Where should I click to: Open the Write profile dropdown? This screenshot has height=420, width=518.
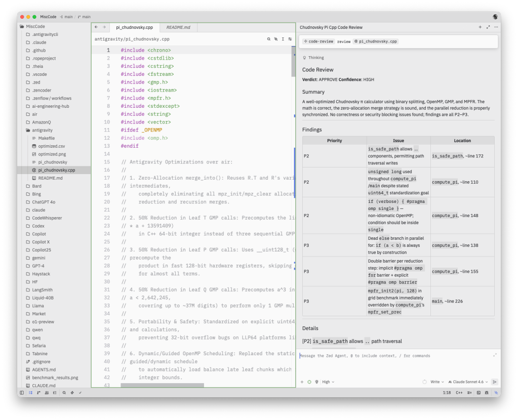click(437, 382)
